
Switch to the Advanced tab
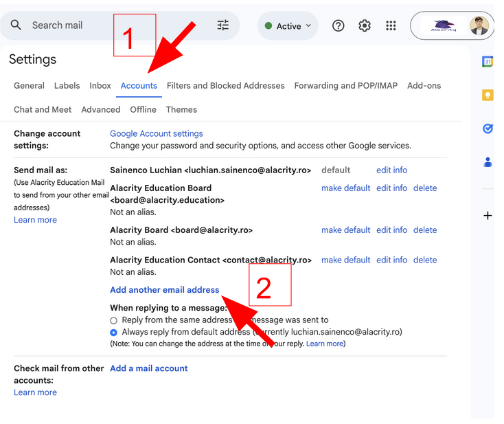coord(101,110)
